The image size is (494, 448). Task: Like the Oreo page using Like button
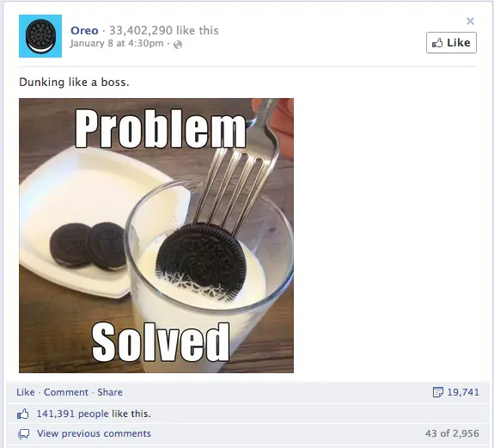pos(451,42)
